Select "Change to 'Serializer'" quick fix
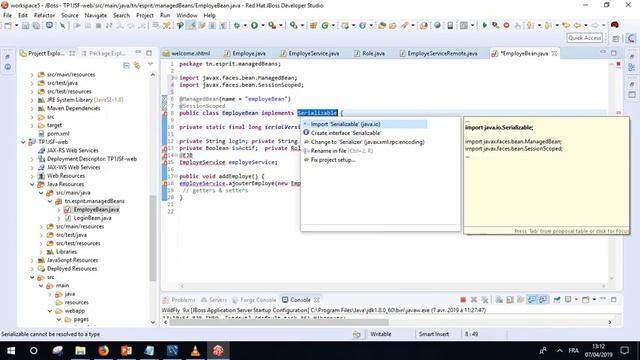The image size is (640, 360). pyautogui.click(x=364, y=142)
